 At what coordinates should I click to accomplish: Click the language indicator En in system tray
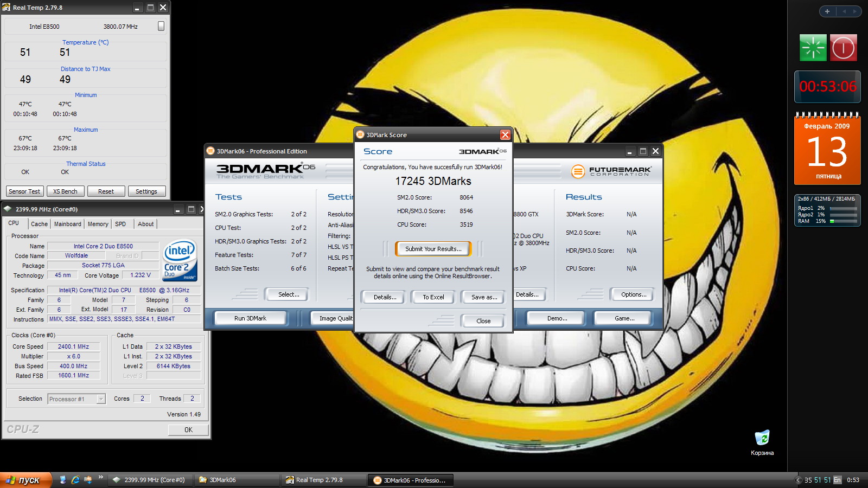tap(838, 480)
